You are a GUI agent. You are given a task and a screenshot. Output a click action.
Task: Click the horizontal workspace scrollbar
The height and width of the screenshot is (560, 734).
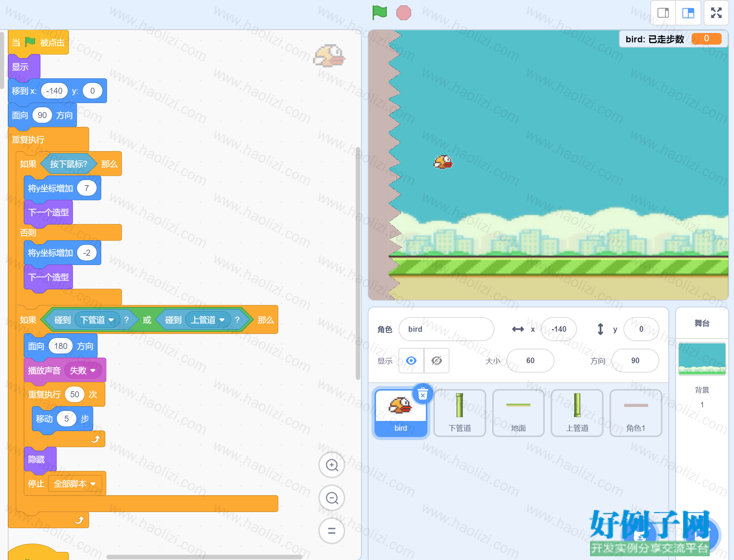tap(204, 557)
